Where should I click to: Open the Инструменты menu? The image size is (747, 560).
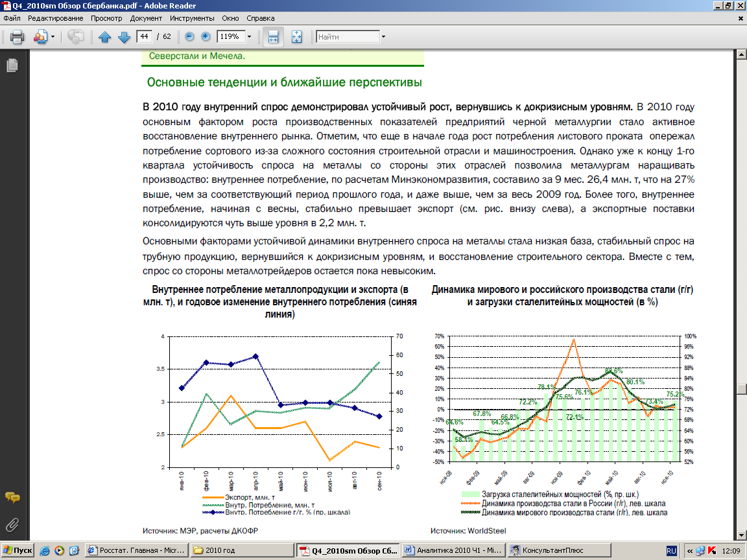[192, 18]
